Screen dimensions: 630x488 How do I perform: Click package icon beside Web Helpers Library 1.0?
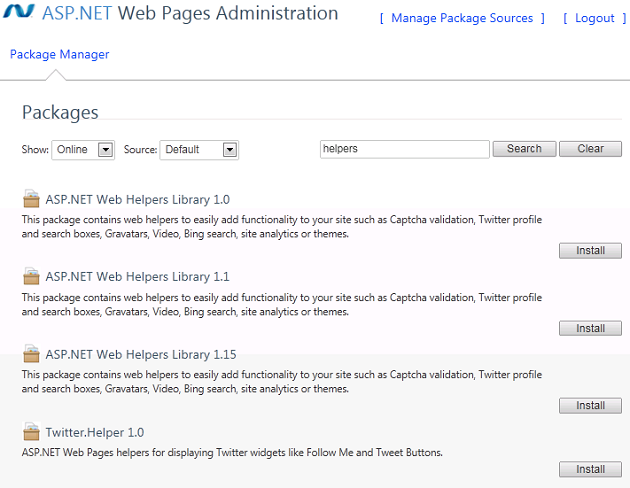[31, 199]
